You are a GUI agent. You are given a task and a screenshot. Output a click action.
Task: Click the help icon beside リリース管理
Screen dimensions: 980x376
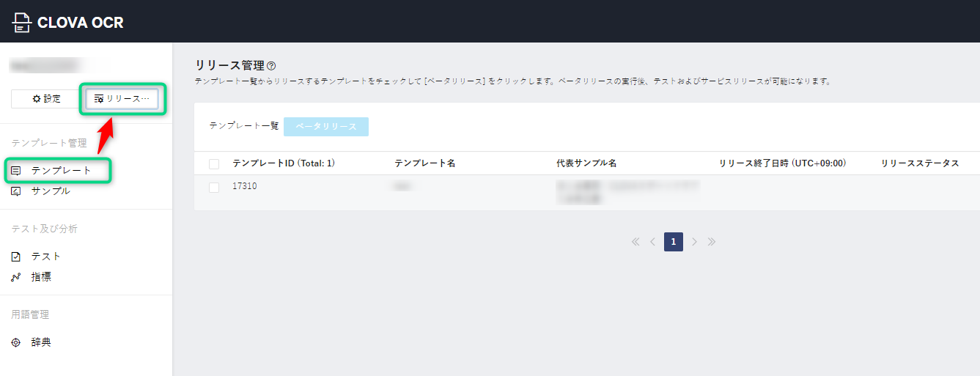[271, 66]
